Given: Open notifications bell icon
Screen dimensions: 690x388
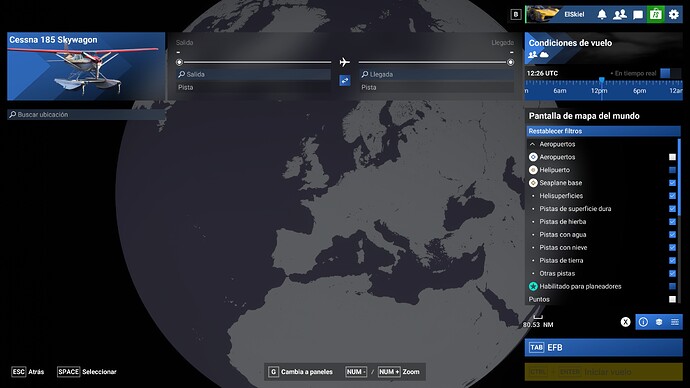Looking at the screenshot, I should click(602, 15).
